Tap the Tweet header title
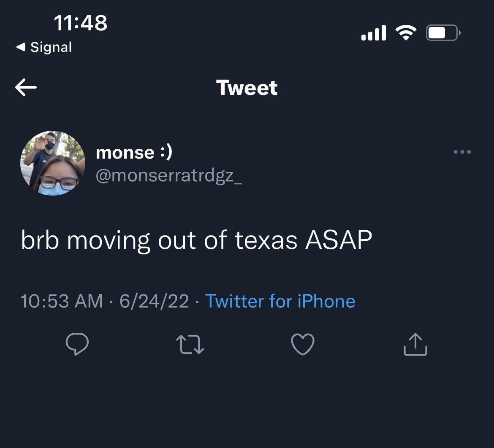Viewport: 494px width, 448px height. 247,87
